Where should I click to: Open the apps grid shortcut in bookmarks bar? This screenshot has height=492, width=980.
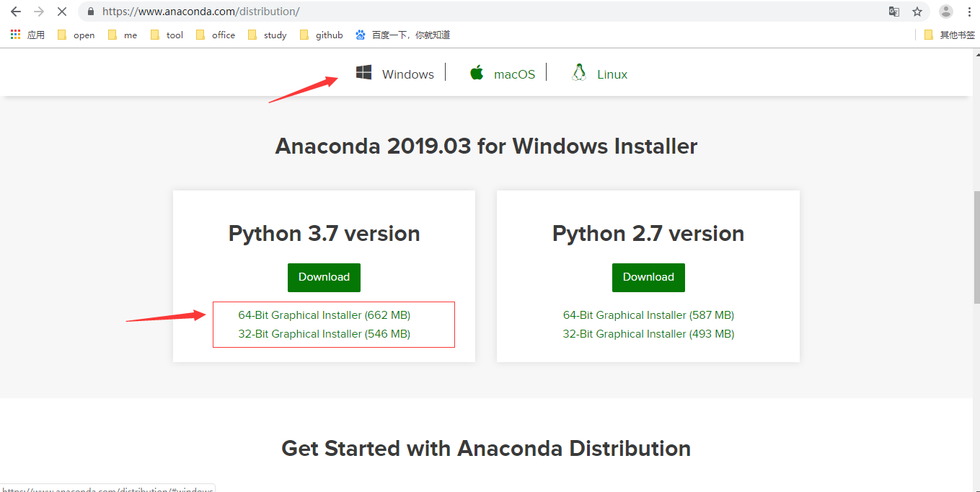coord(27,35)
